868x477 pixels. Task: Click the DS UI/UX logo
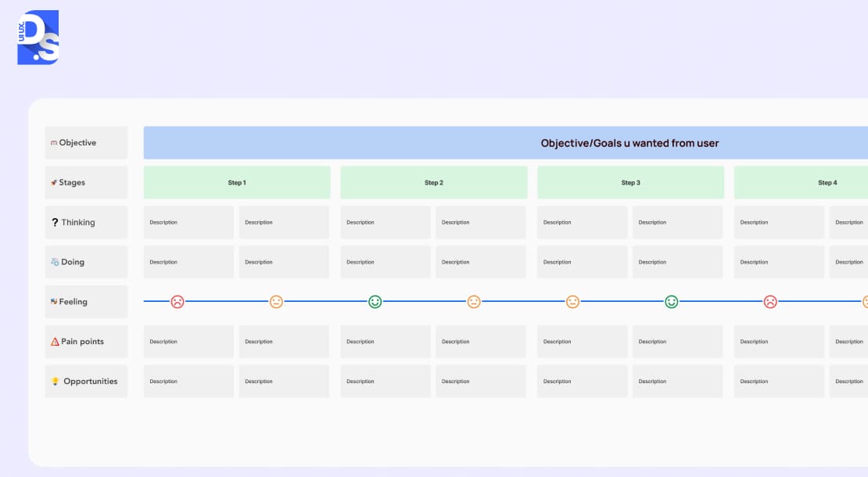coord(38,38)
